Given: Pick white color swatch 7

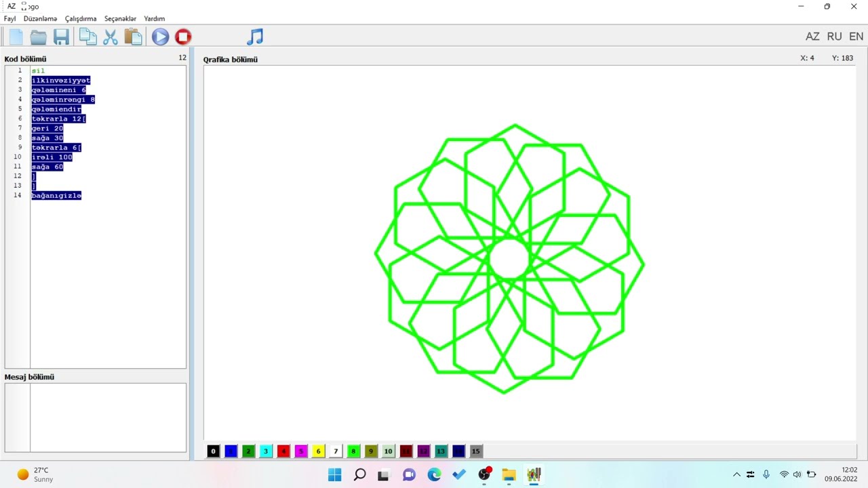Looking at the screenshot, I should click(336, 451).
